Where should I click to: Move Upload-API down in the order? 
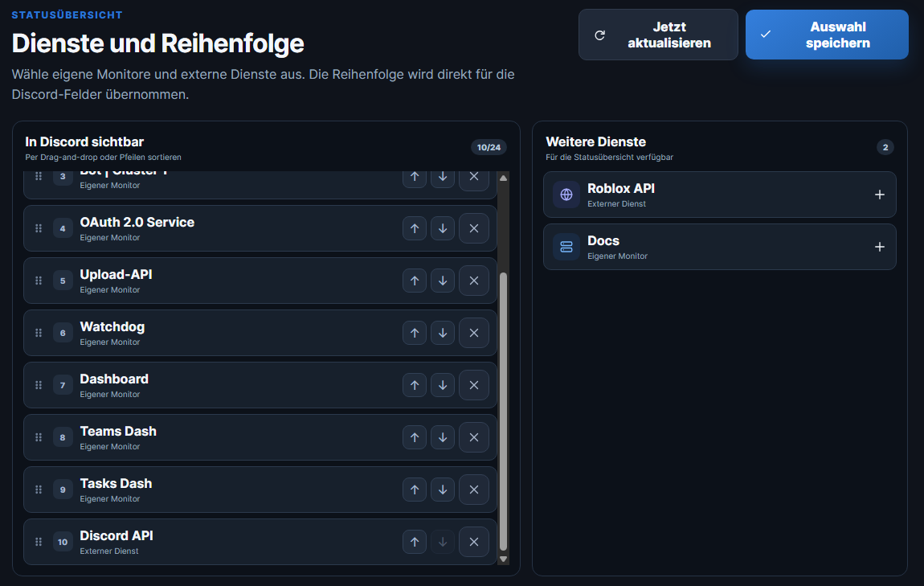tap(443, 281)
